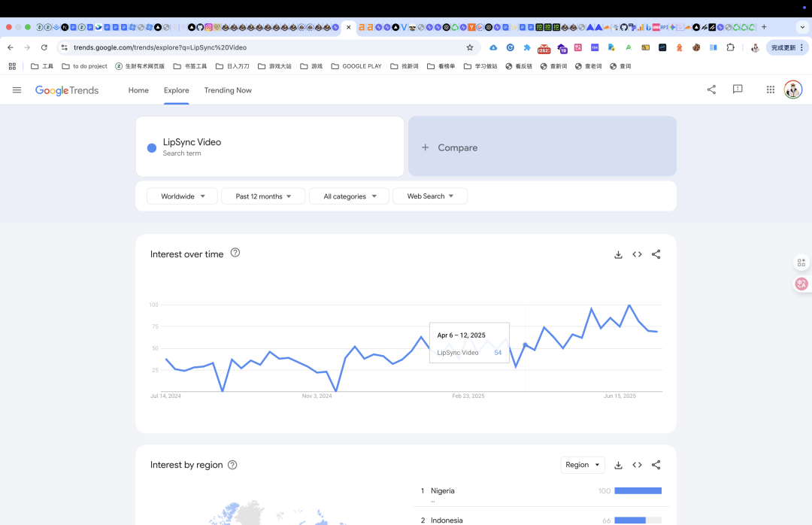Open the 书签工具 bookmark folder
The height and width of the screenshot is (525, 812).
point(190,66)
